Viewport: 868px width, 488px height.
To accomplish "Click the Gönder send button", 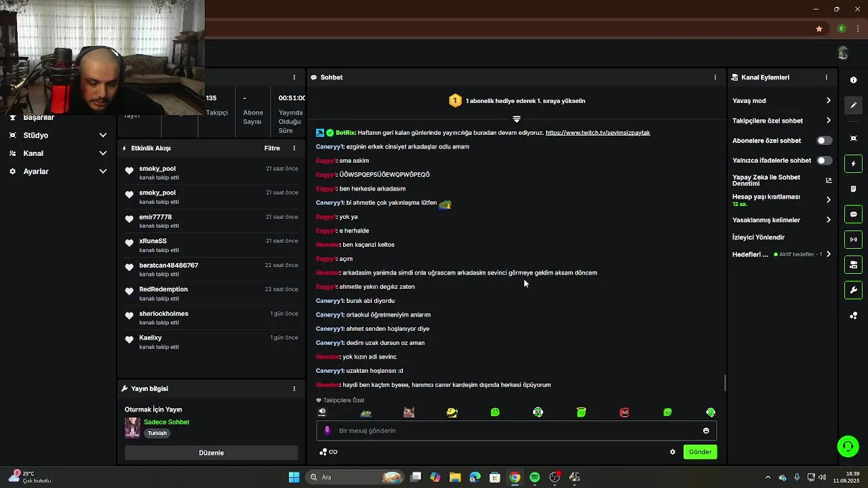I will pyautogui.click(x=700, y=452).
